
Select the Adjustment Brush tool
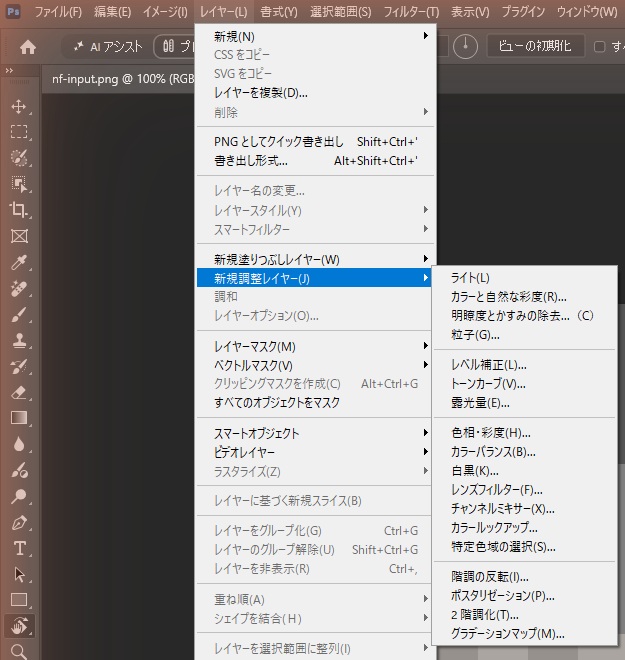click(19, 470)
